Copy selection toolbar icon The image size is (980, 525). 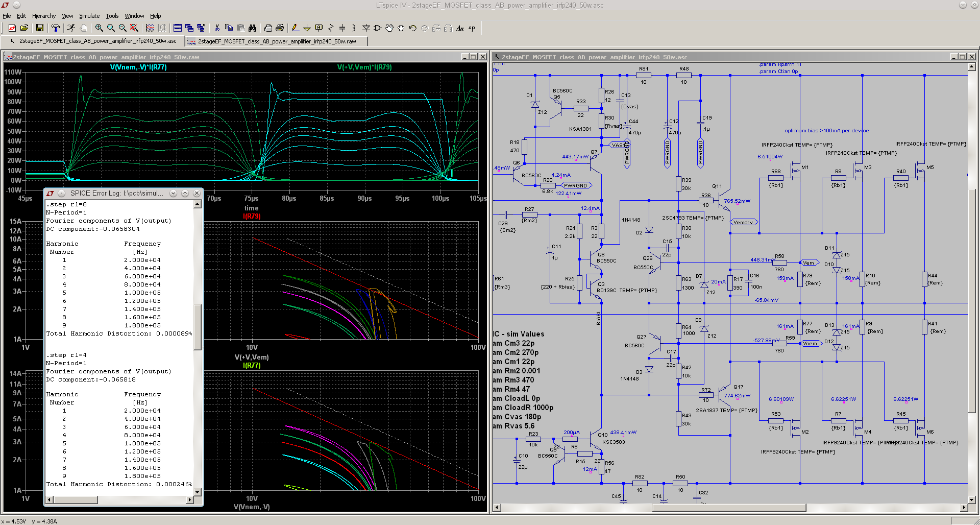coord(229,28)
